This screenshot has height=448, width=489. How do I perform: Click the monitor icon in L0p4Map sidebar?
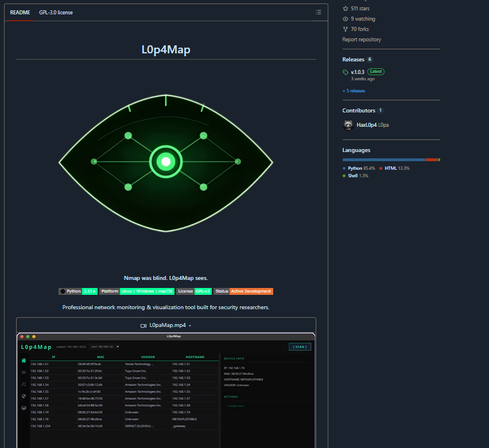click(x=24, y=408)
